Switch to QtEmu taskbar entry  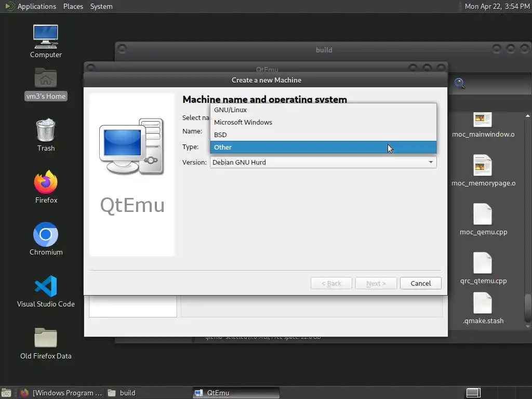coord(236,393)
